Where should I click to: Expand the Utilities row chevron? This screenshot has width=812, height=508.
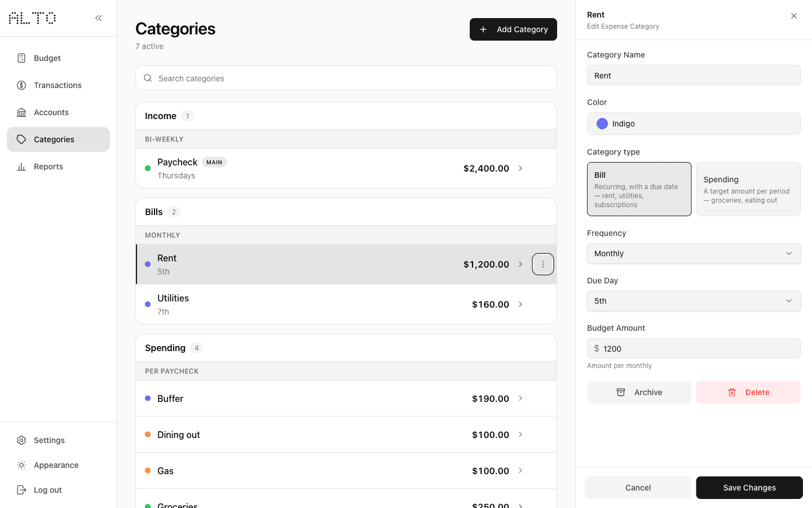[x=520, y=304]
